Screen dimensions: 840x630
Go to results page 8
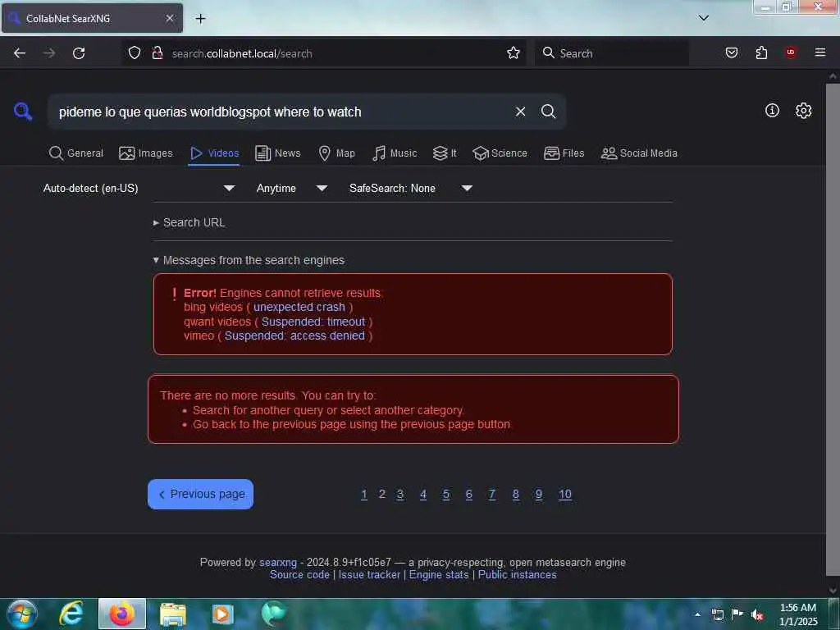[515, 494]
